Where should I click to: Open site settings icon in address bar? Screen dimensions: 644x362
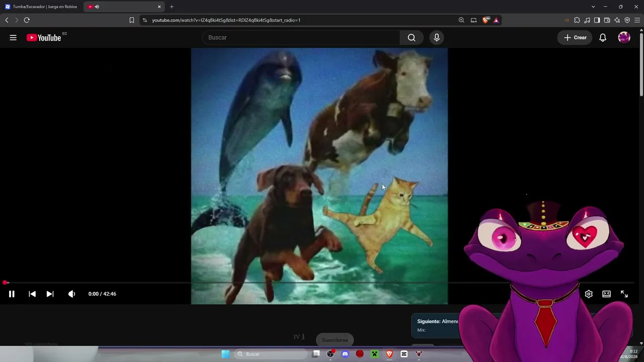pos(145,20)
